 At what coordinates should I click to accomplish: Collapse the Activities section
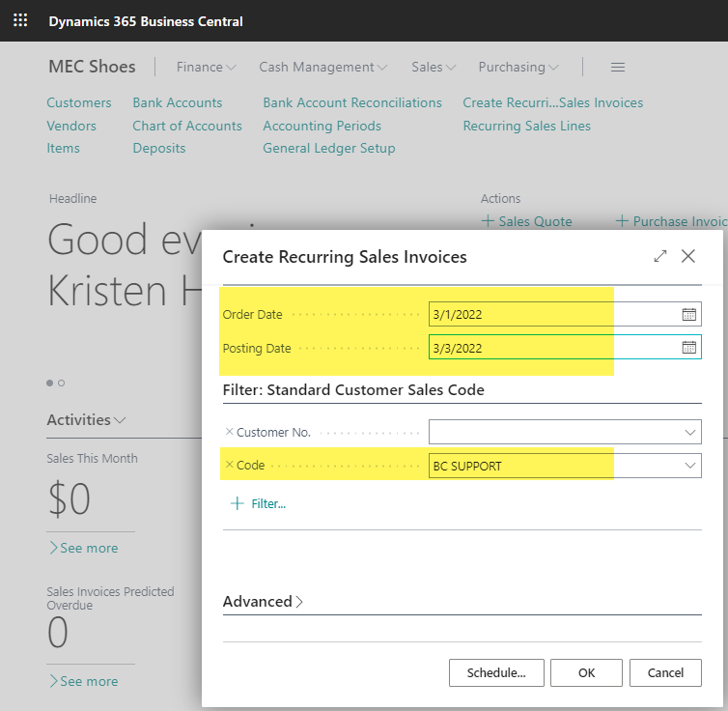(86, 420)
